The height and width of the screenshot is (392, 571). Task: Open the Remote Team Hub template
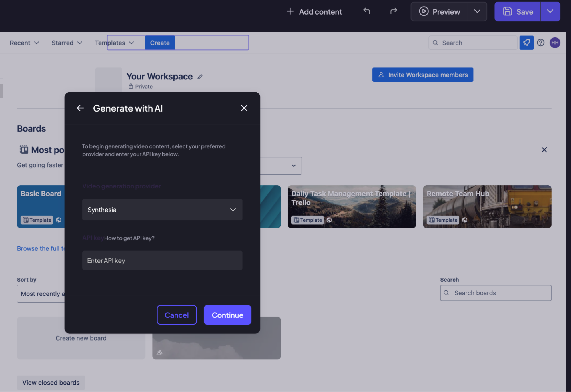pyautogui.click(x=487, y=206)
